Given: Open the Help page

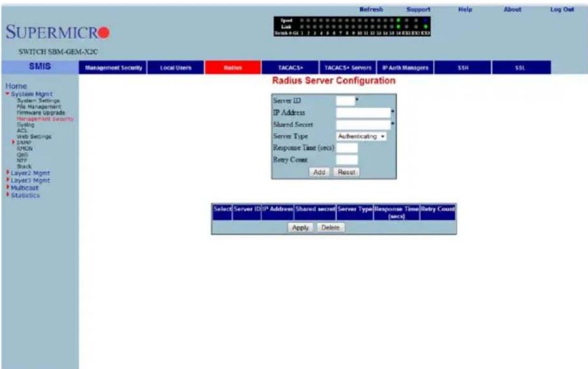Looking at the screenshot, I should click(x=465, y=9).
